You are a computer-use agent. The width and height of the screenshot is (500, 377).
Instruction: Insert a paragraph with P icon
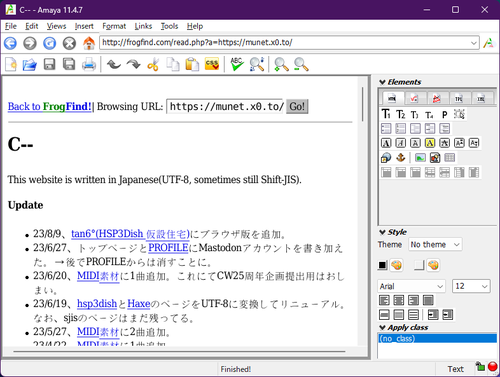[444, 114]
